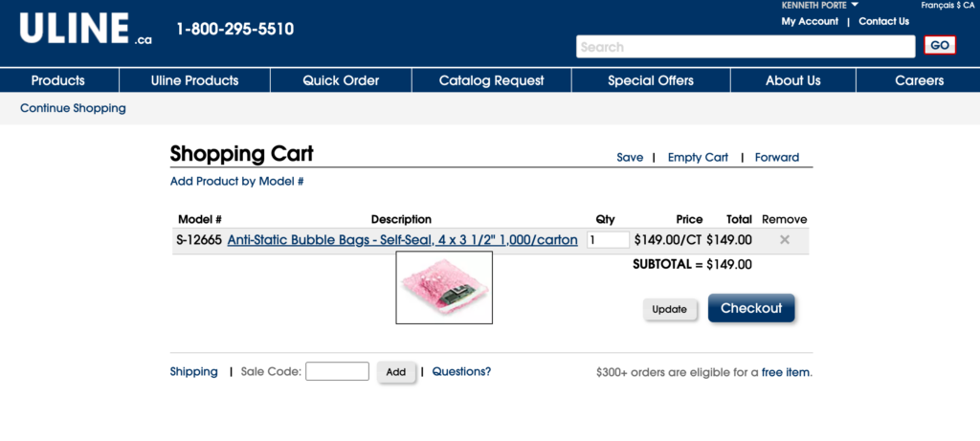Click the Update cart button
Screen dimensions: 980x441
669,309
